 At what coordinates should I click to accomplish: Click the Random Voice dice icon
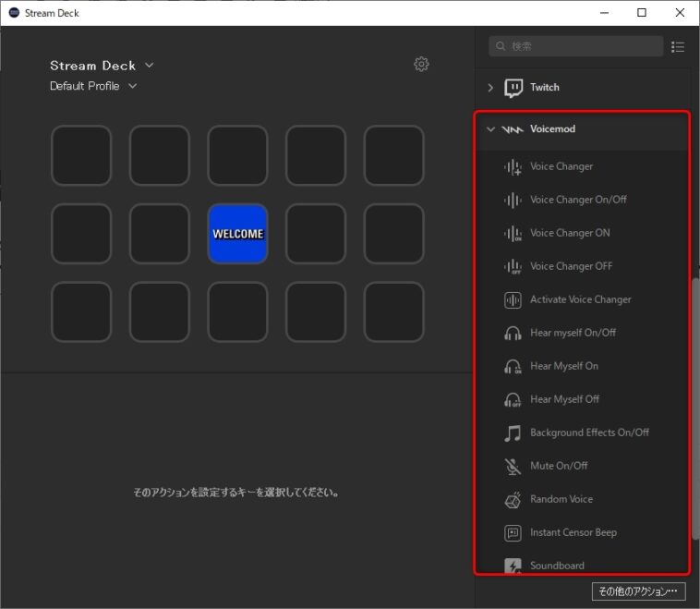(513, 500)
